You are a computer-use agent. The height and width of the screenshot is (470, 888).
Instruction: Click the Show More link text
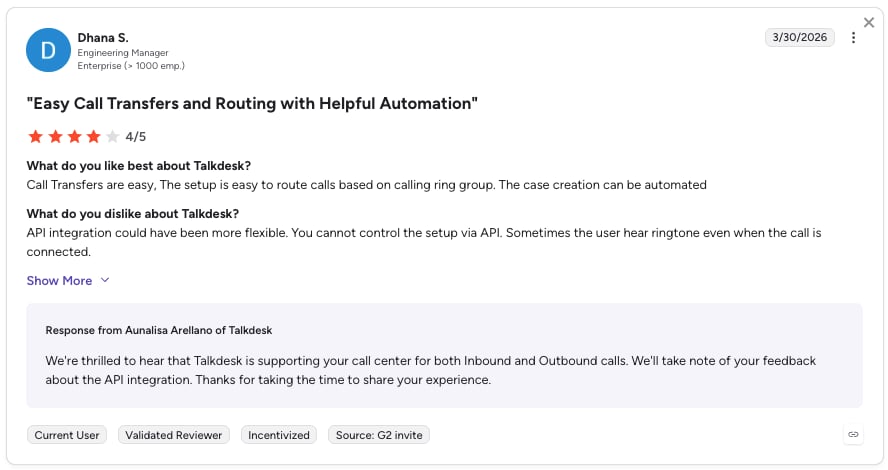tap(59, 281)
